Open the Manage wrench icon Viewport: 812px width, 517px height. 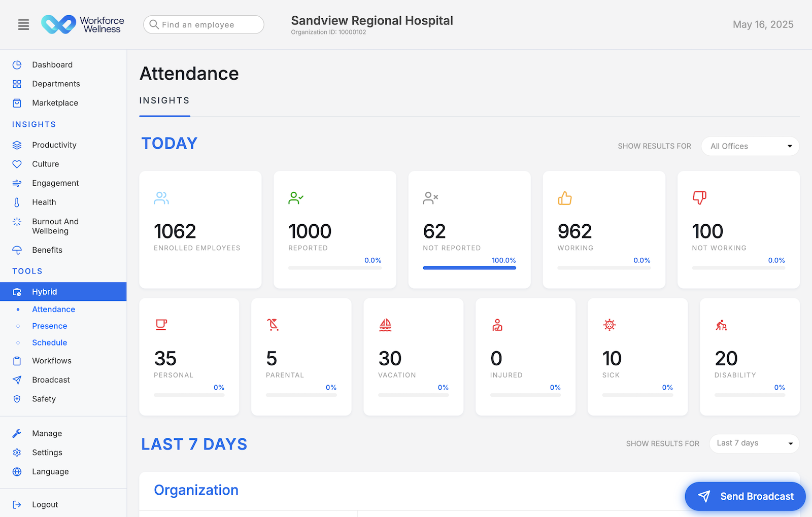(17, 433)
